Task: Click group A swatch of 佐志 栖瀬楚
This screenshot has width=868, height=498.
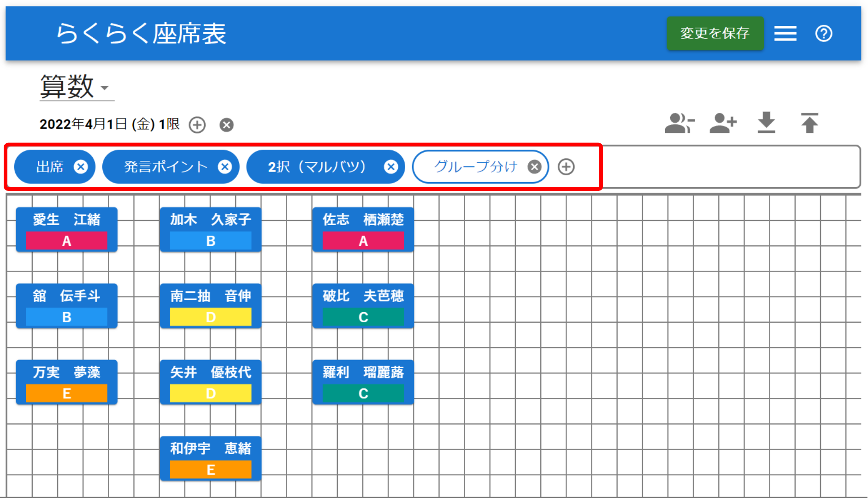Action: 363,241
